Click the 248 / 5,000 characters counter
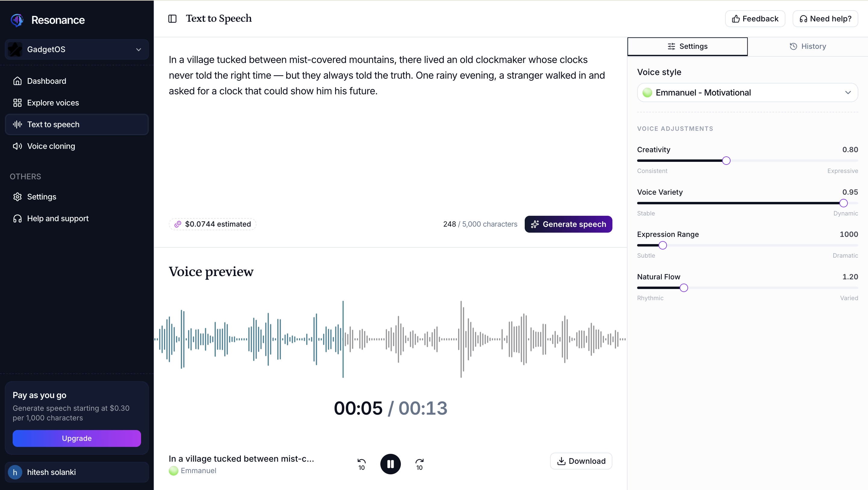Viewport: 868px width, 490px height. (x=480, y=224)
